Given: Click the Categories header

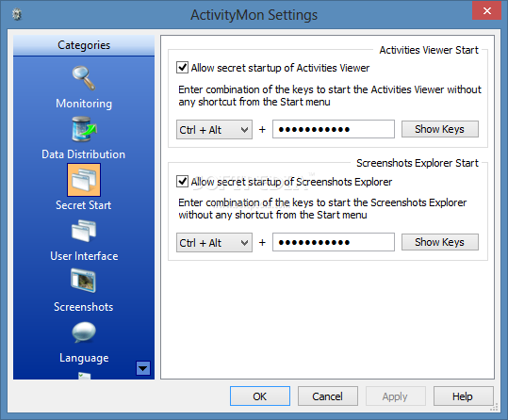Looking at the screenshot, I should pyautogui.click(x=84, y=45).
